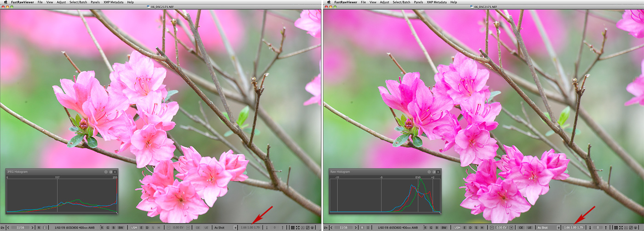This screenshot has height=231, width=644.
Task: Open the Adjust menu in left window
Action: pyautogui.click(x=61, y=2)
